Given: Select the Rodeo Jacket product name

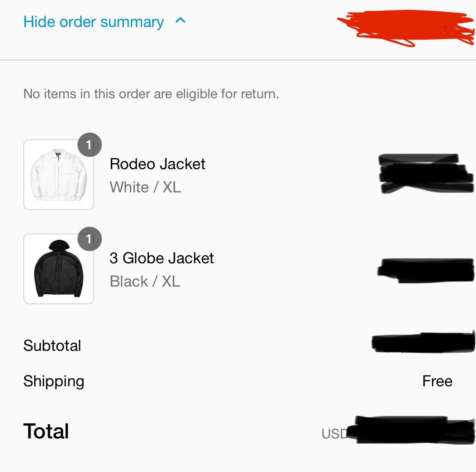Looking at the screenshot, I should 158,164.
